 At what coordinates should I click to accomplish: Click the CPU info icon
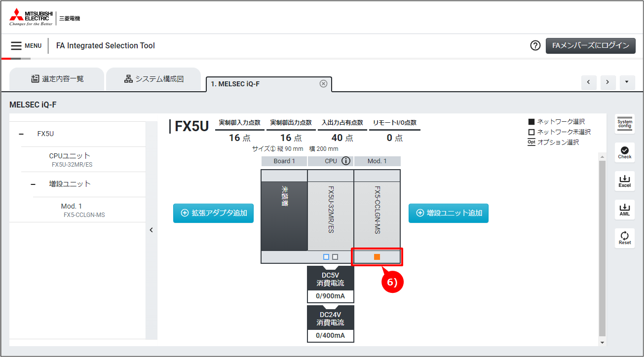pyautogui.click(x=345, y=161)
